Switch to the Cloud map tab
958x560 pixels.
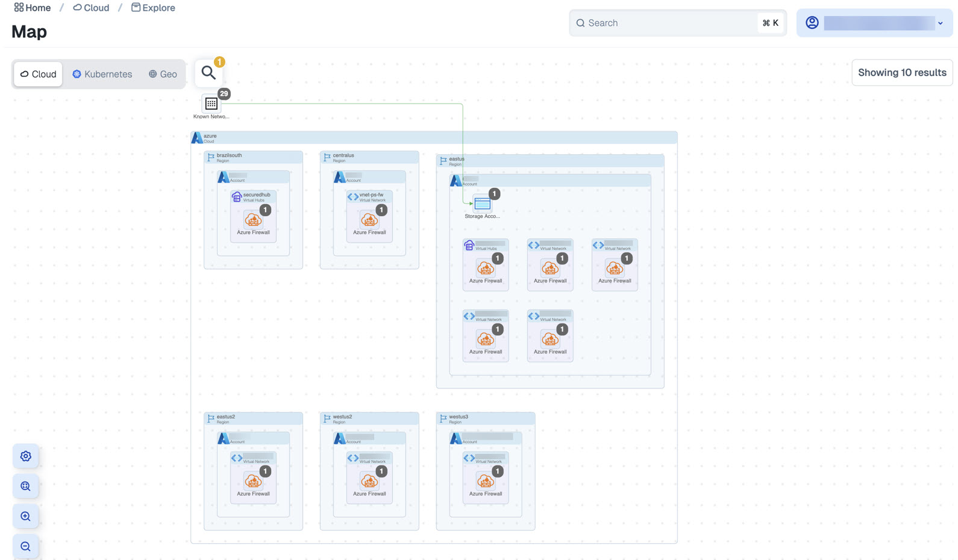(38, 74)
